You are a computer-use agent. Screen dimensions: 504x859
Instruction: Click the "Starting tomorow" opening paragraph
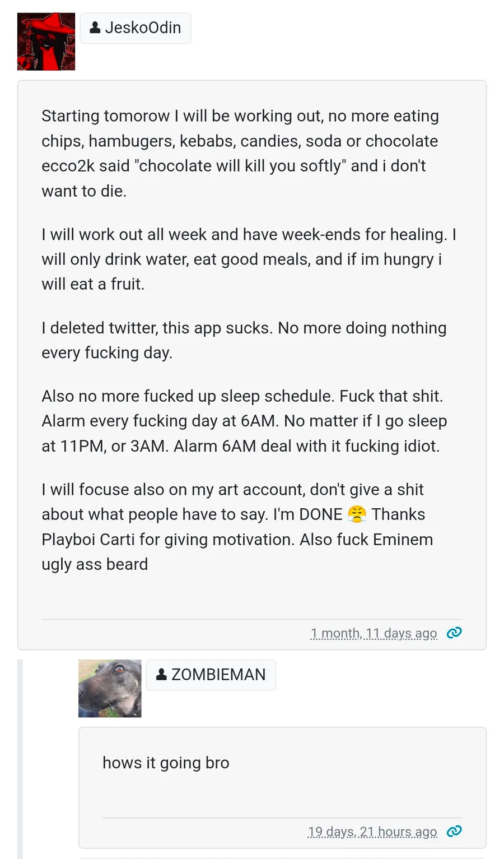(240, 153)
